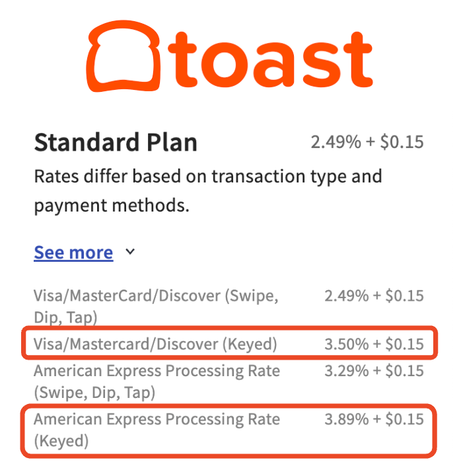Select highlighted Visa/Mastercard/Discover (Keyed) row
Image resolution: width=461 pixels, height=476 pixels.
click(x=229, y=342)
